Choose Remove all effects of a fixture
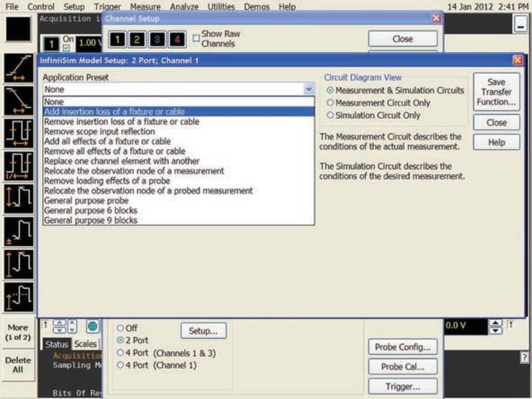The image size is (532, 399). pos(179,151)
